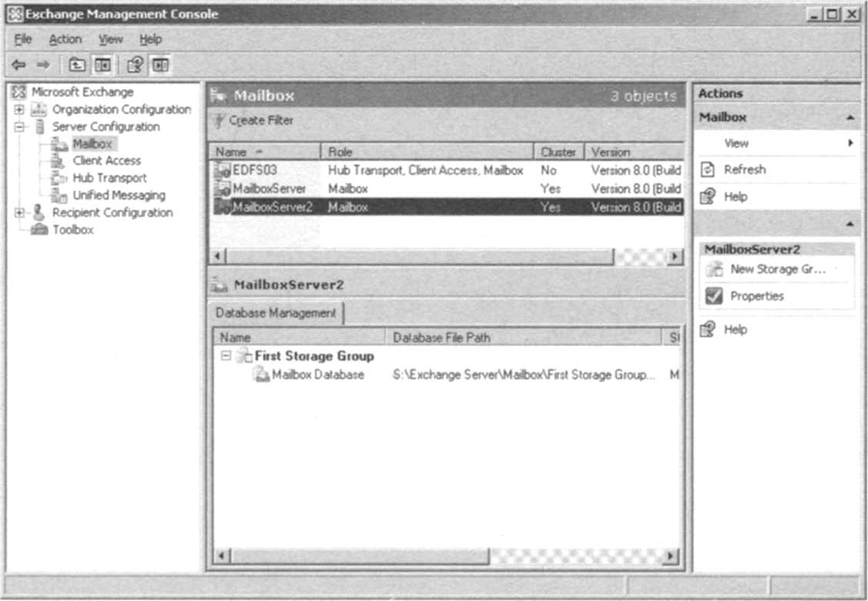The width and height of the screenshot is (868, 601).
Task: Open the Toolbox node
Action: (73, 230)
